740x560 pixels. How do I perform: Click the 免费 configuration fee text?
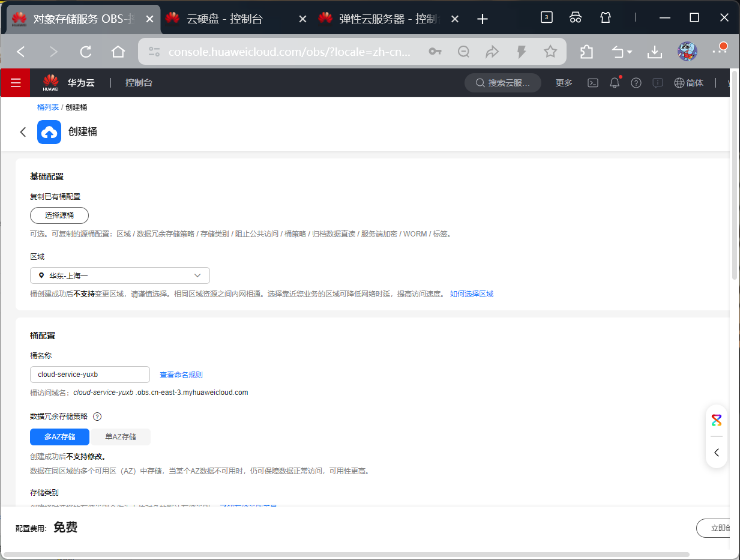tap(65, 528)
